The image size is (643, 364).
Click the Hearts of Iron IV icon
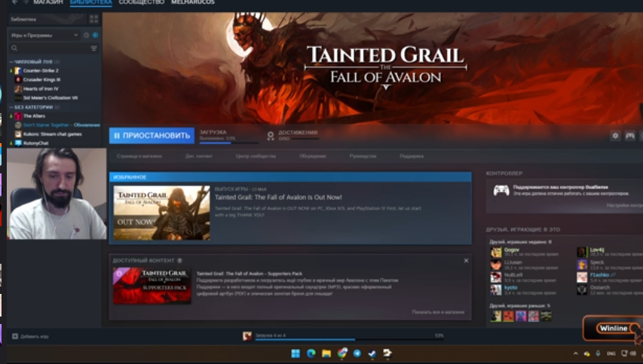pyautogui.click(x=18, y=88)
